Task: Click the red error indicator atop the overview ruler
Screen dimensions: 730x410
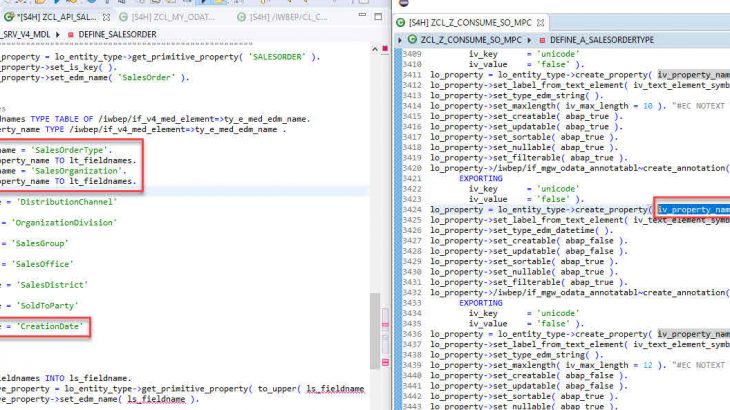Action: pos(385,48)
